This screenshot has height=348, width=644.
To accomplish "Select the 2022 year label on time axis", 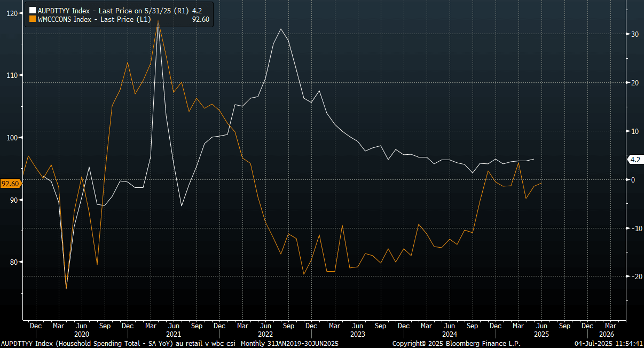I will coord(265,334).
